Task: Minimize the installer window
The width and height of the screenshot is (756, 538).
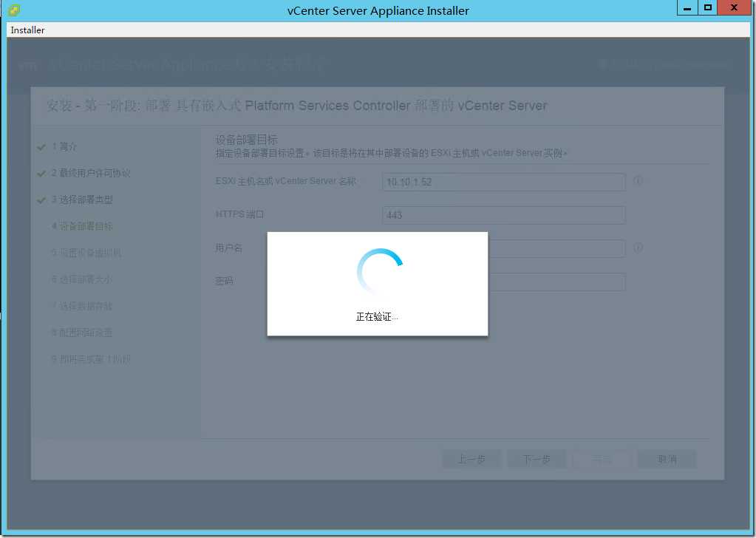Action: pos(687,8)
